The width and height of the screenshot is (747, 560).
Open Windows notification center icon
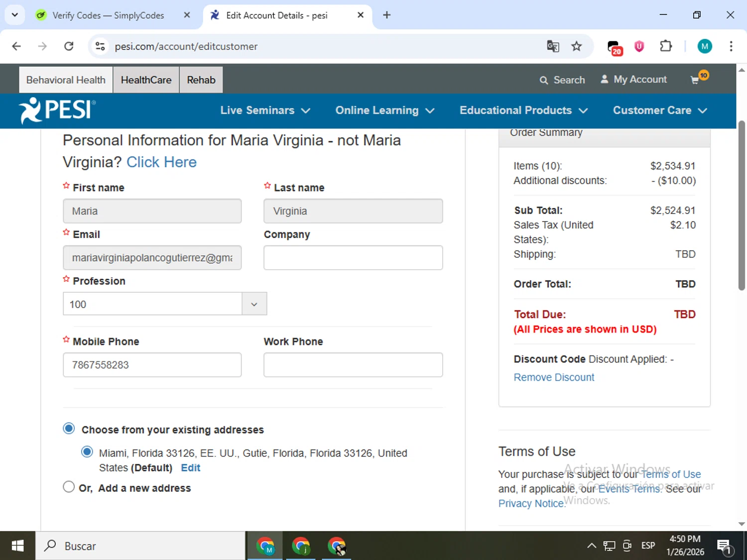725,546
